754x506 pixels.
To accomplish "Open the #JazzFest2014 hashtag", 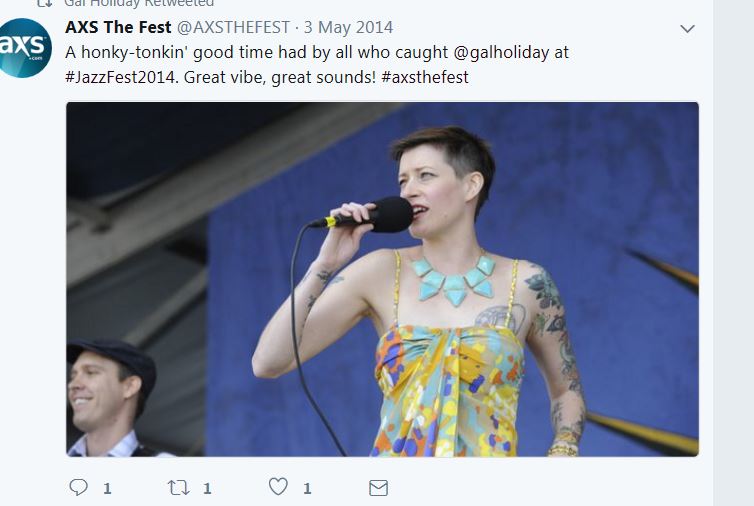I will tap(122, 77).
